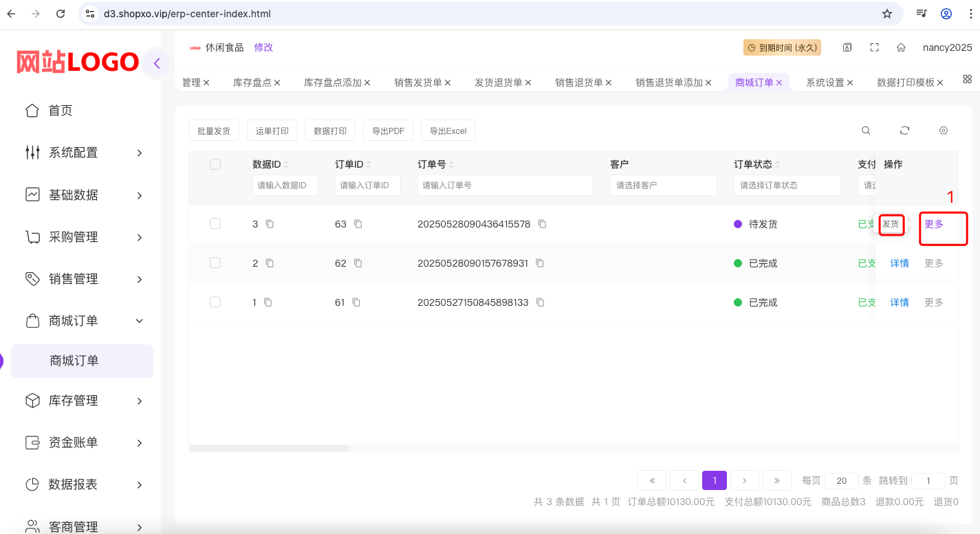
Task: Open the 请选择客户 filter dropdown
Action: [664, 185]
